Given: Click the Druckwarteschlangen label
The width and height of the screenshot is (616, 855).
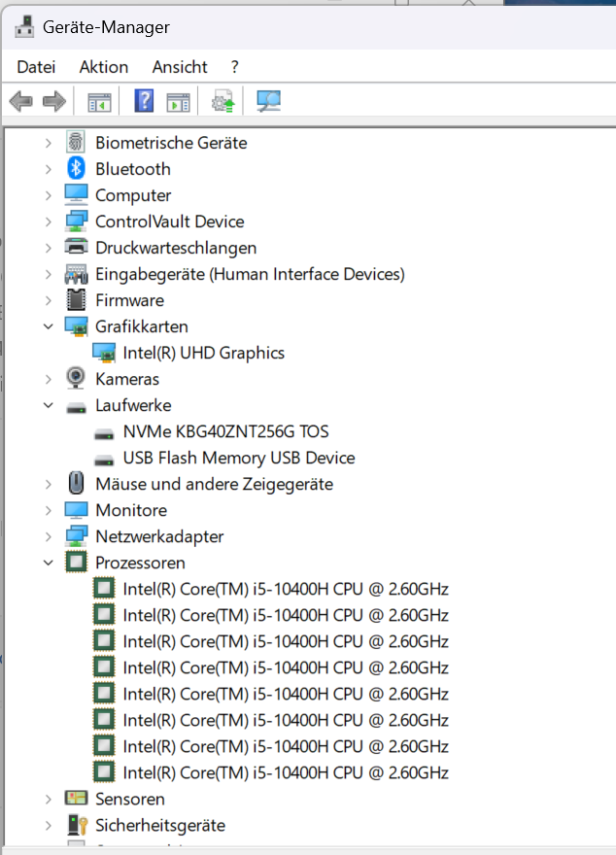Looking at the screenshot, I should [176, 248].
